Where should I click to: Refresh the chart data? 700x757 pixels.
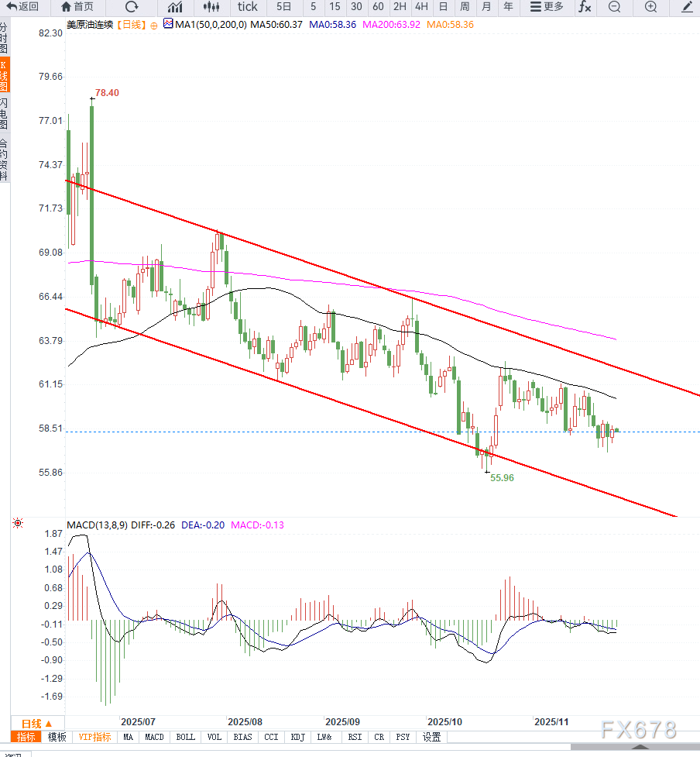click(x=131, y=7)
